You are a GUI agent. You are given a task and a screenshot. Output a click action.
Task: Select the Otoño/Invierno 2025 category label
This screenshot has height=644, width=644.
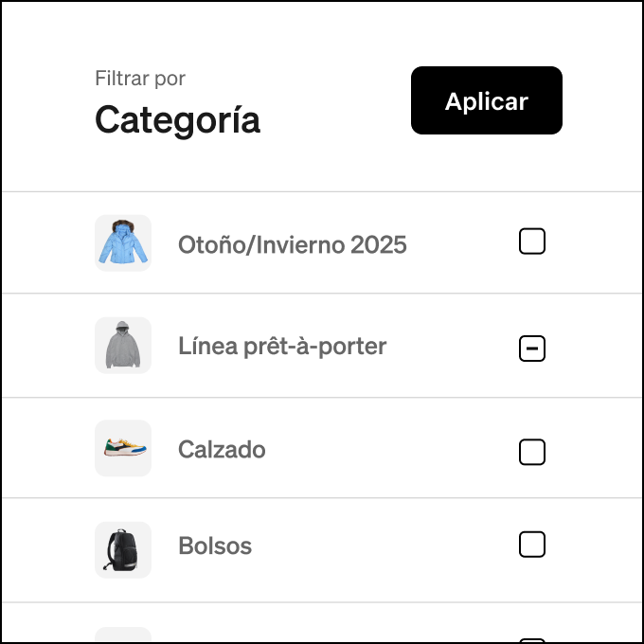click(x=292, y=244)
